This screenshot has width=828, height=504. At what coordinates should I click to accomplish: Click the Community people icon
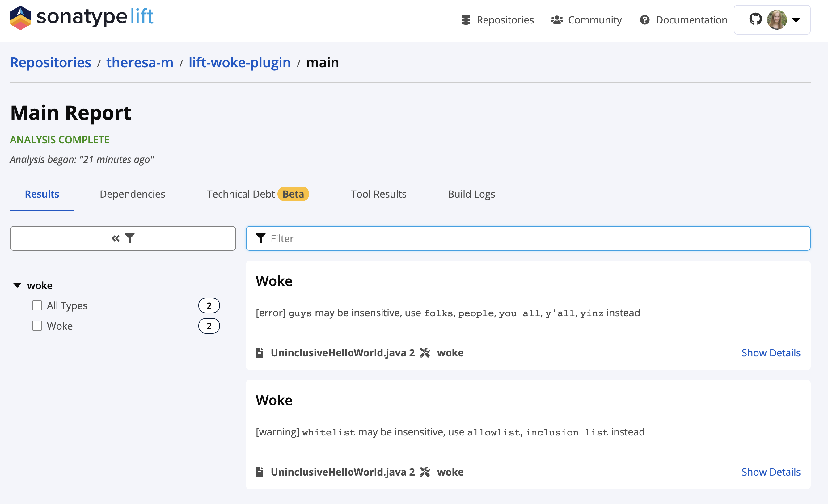click(x=557, y=20)
